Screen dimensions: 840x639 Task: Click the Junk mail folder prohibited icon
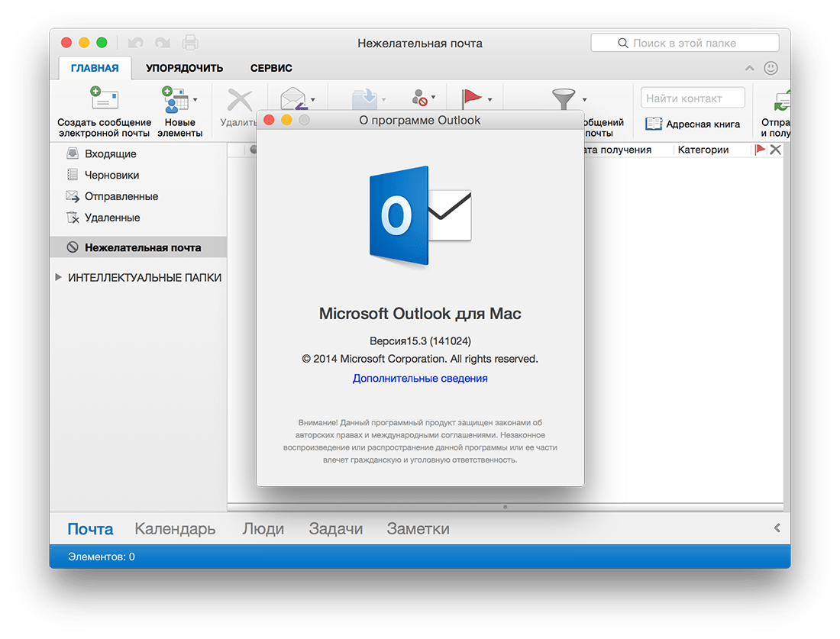pyautogui.click(x=73, y=247)
